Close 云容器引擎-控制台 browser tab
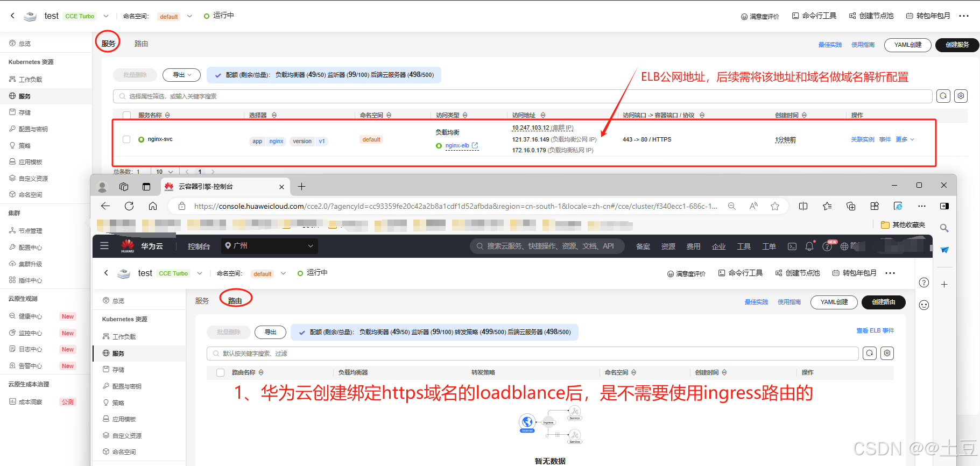Screen dimensions: 980x466 tap(281, 187)
